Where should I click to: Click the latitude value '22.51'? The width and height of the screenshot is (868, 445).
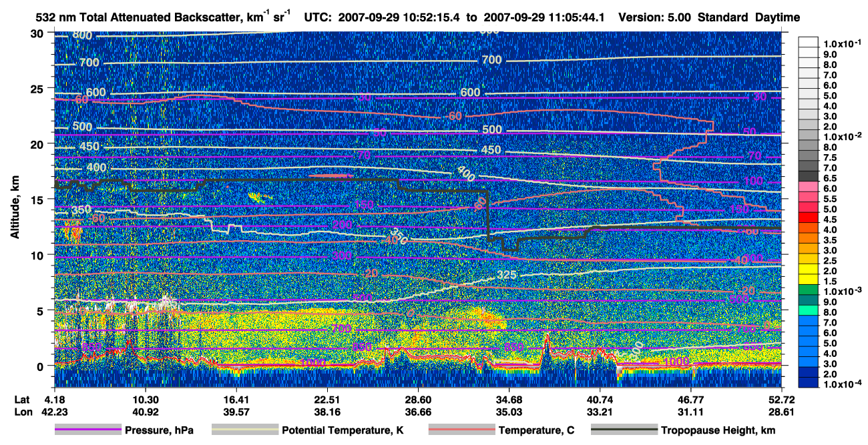(x=327, y=399)
